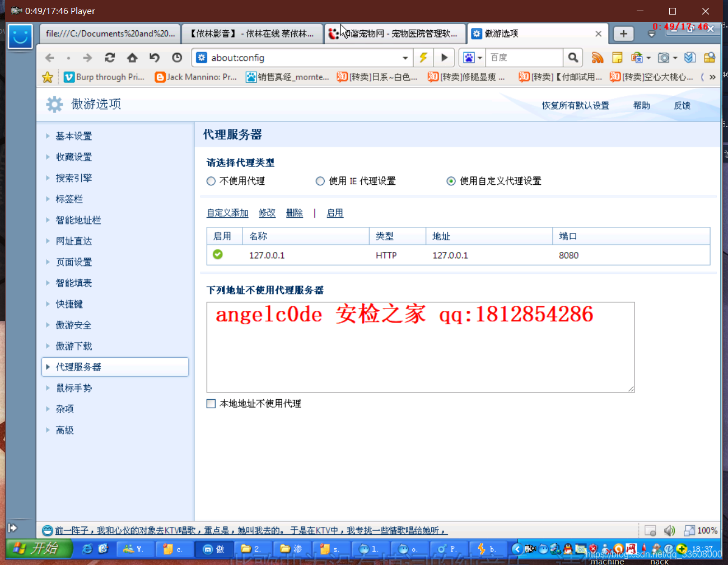Click the 自定义添加 proxy link

227,213
